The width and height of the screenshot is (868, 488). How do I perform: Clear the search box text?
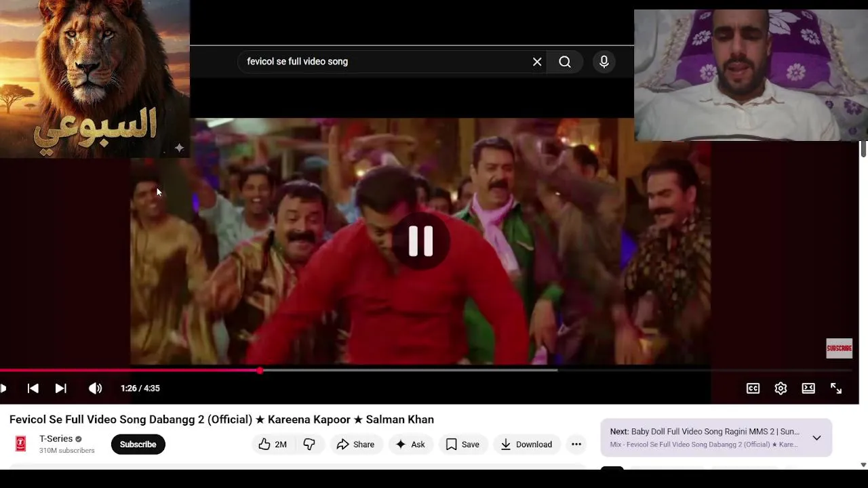(x=537, y=62)
